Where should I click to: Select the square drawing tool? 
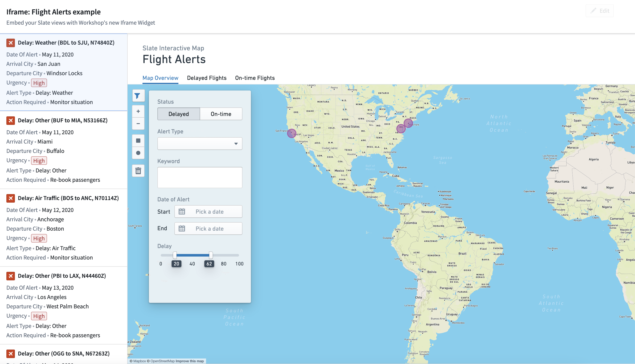[x=138, y=141]
